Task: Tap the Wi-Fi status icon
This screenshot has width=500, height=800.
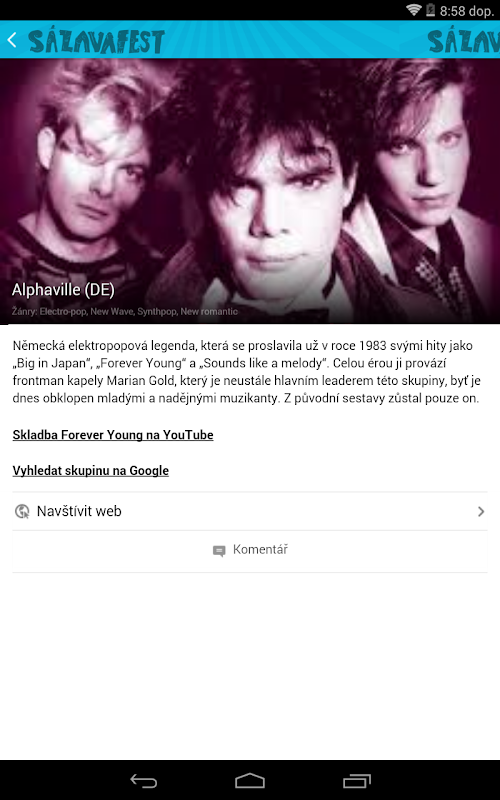Action: point(414,10)
